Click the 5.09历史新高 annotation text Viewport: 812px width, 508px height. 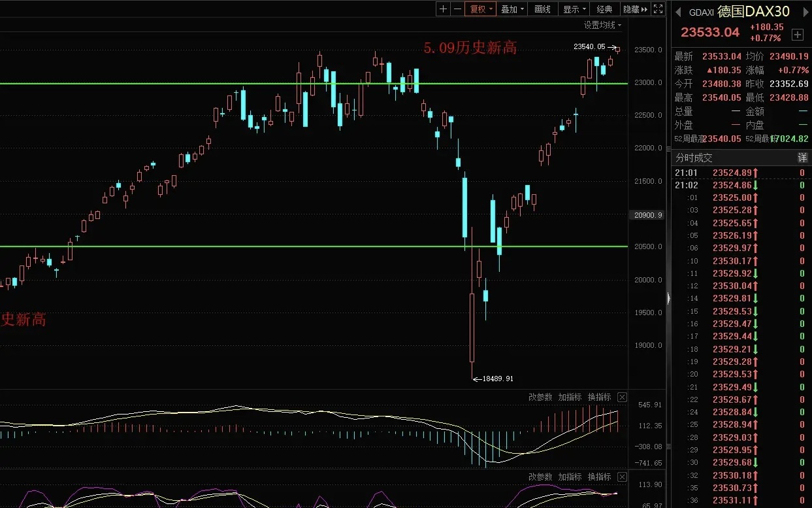click(x=470, y=47)
